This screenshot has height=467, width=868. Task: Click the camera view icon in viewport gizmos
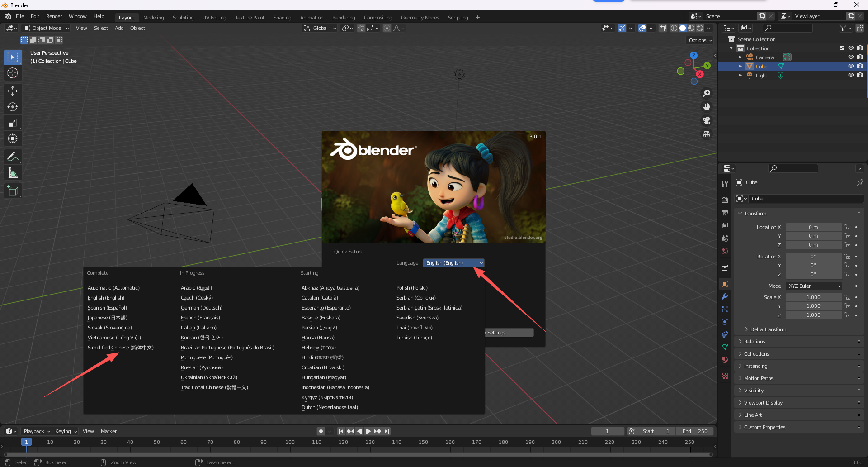tap(707, 121)
